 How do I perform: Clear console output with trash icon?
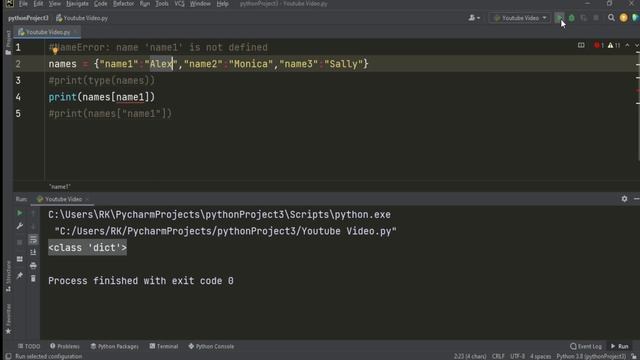(33, 279)
